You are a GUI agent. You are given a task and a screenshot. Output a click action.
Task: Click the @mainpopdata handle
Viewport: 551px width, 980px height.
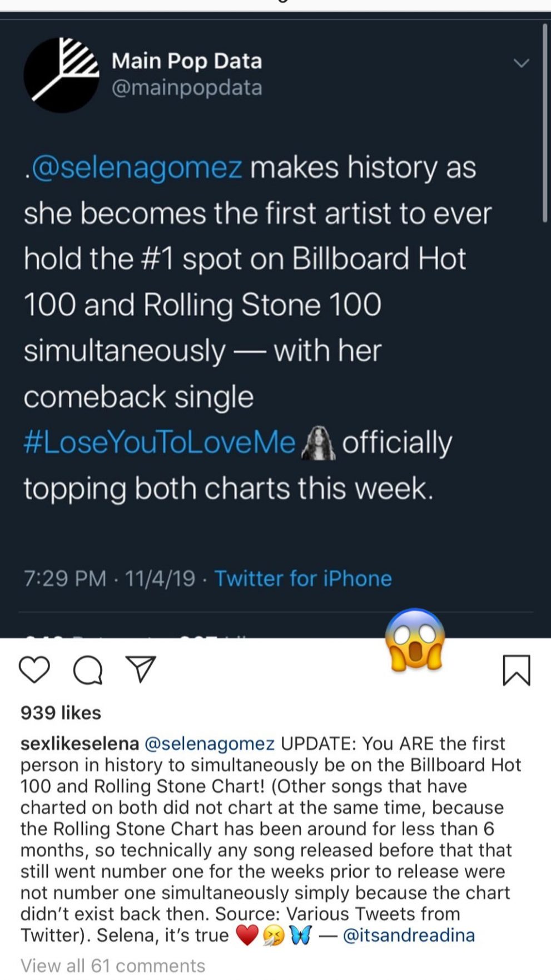[186, 87]
